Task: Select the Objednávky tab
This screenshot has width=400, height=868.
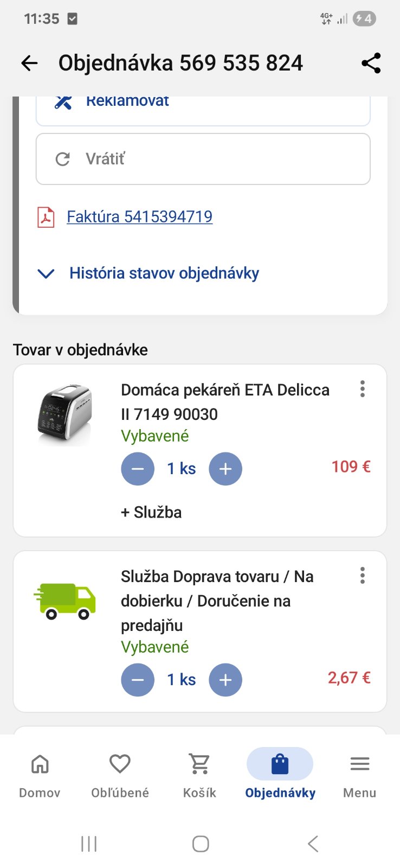Action: 280,775
